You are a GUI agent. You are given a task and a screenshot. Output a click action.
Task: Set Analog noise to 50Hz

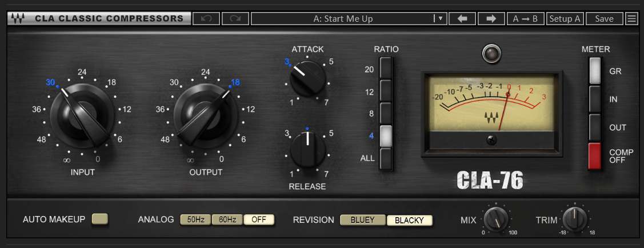tap(195, 219)
